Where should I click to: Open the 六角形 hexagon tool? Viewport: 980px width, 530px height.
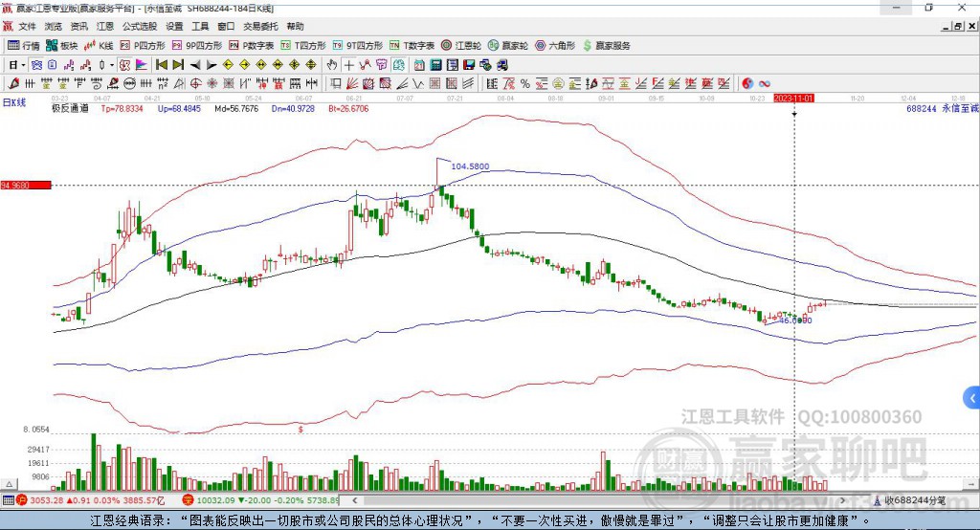(x=555, y=46)
